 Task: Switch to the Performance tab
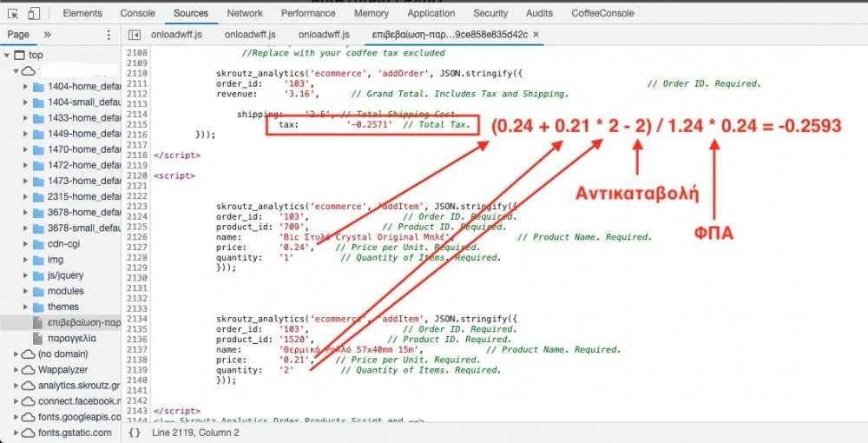308,13
